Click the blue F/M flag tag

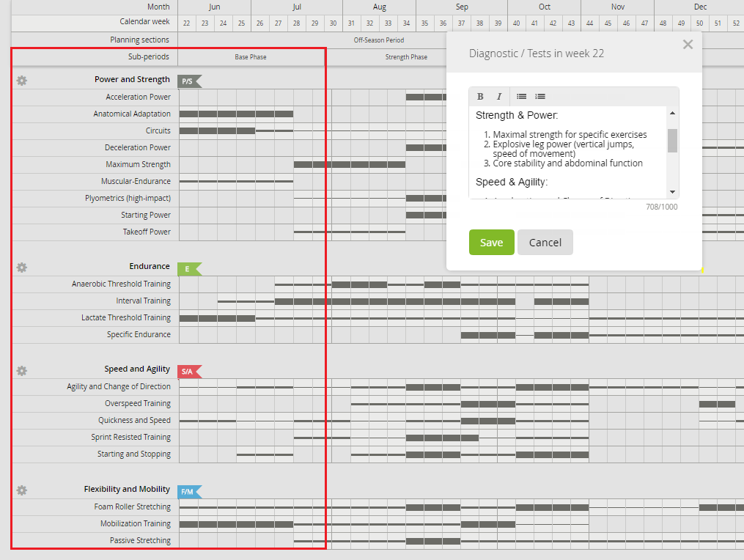(x=190, y=492)
